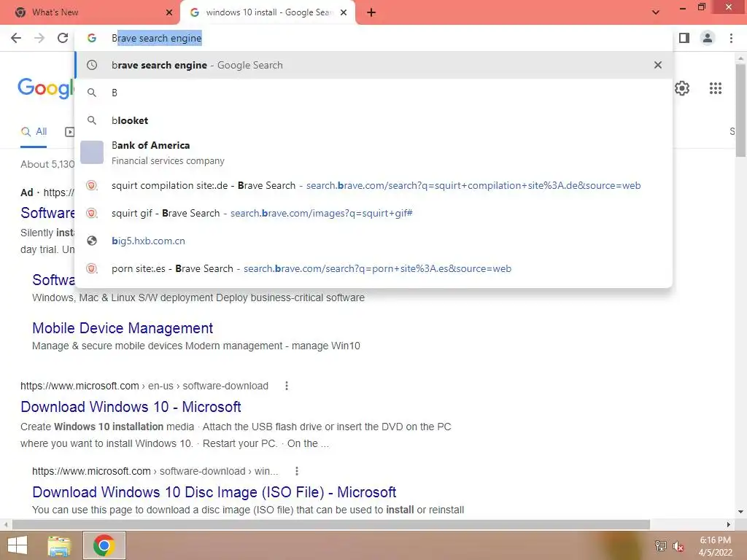Open Download Windows 10 - Microsoft result

(131, 407)
